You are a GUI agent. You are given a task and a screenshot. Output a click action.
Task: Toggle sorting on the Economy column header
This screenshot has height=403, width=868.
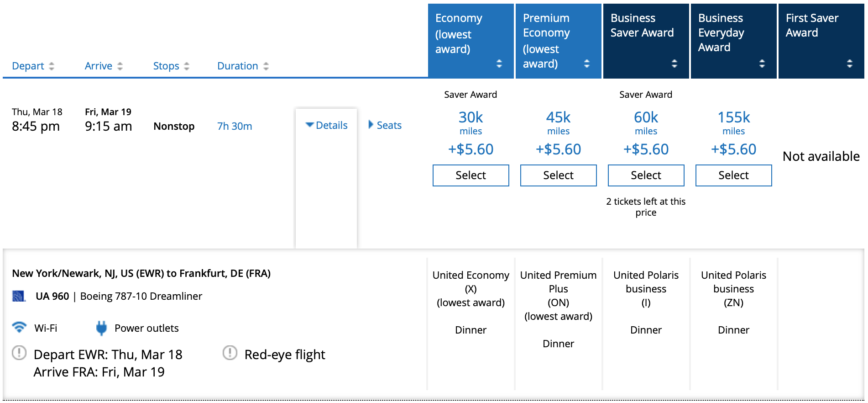[500, 64]
